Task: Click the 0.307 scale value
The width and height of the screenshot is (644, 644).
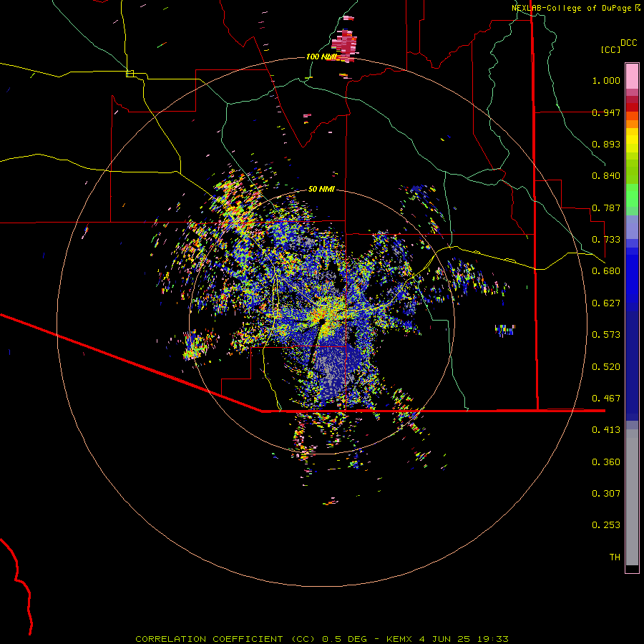Action: pyautogui.click(x=606, y=494)
